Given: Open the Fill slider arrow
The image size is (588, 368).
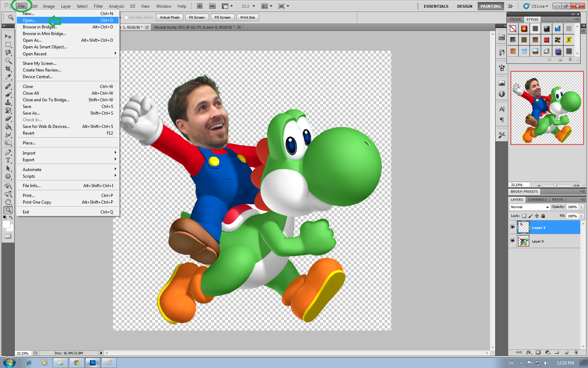Looking at the screenshot, I should pyautogui.click(x=581, y=216).
